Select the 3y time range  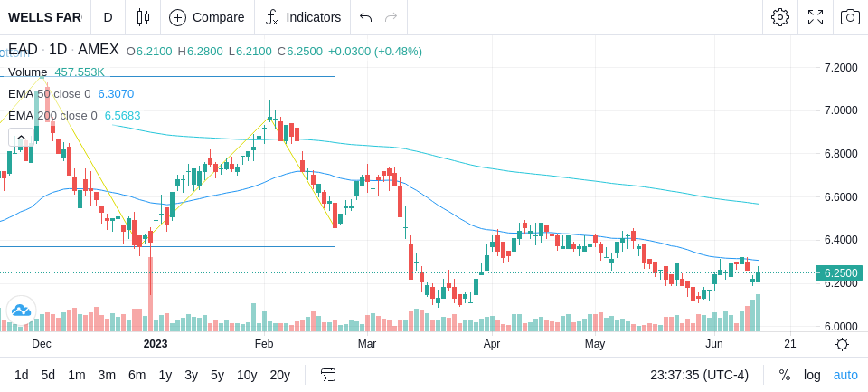click(191, 376)
